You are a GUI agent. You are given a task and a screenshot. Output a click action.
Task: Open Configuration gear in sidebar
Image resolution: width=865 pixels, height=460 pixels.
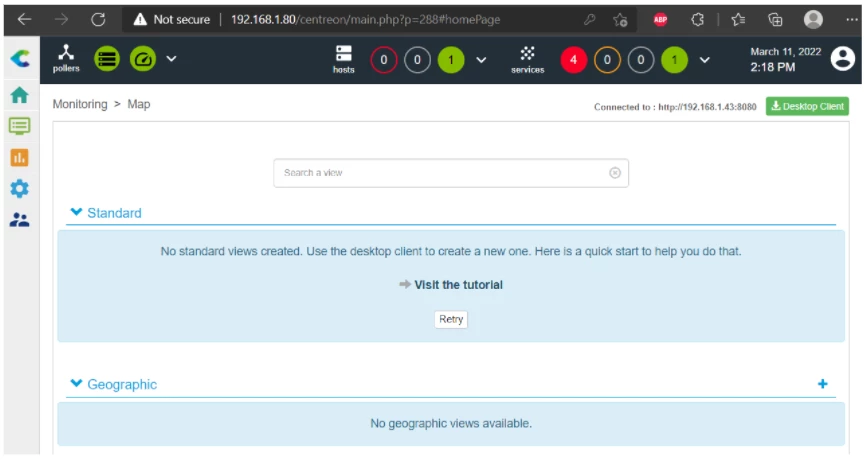pos(19,189)
